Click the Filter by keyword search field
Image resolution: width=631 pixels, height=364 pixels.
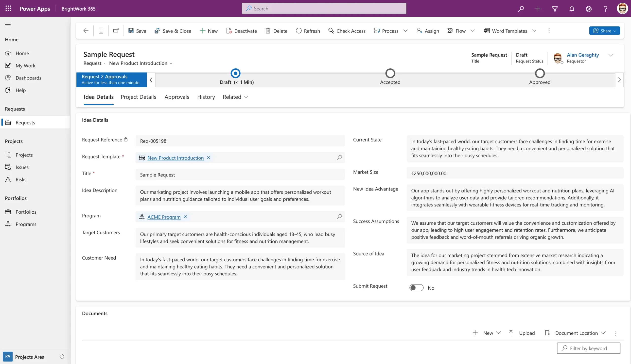[x=588, y=348]
